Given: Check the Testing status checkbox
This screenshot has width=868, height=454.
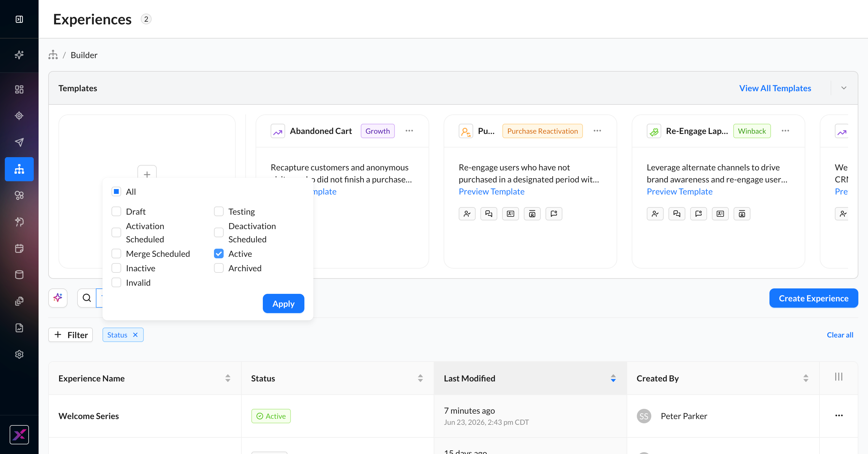Looking at the screenshot, I should pos(219,211).
